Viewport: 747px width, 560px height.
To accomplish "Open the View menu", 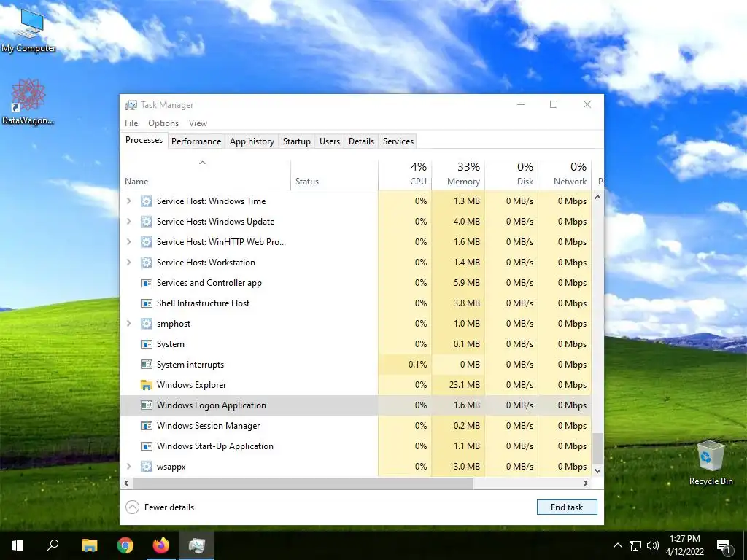I will 198,122.
